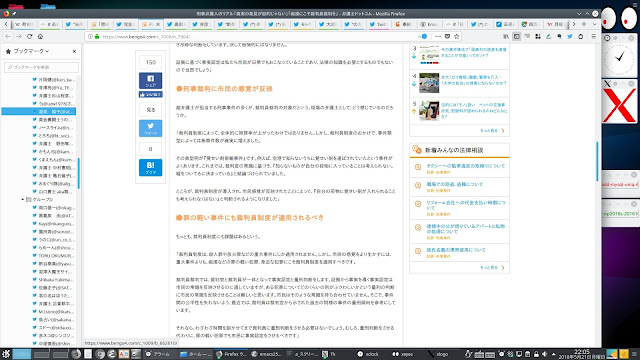Screen dimensions: 640x360
Task: Go to Firefox home page icon
Action: (x=40, y=36)
